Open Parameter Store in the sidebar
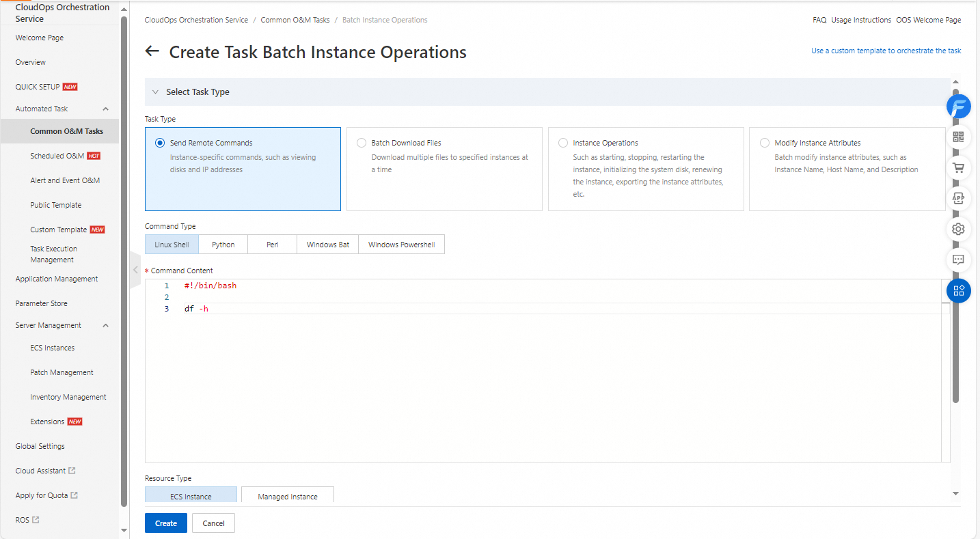 click(x=42, y=303)
